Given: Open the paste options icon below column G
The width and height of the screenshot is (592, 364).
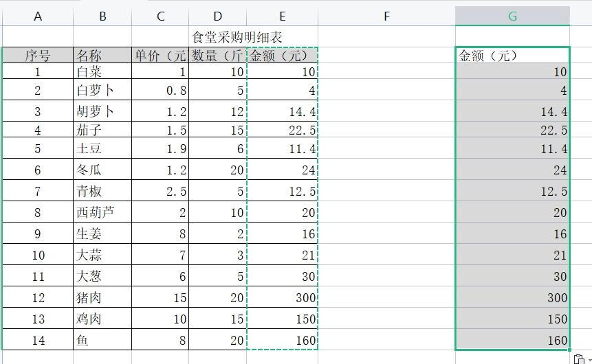Looking at the screenshot, I should click(579, 359).
